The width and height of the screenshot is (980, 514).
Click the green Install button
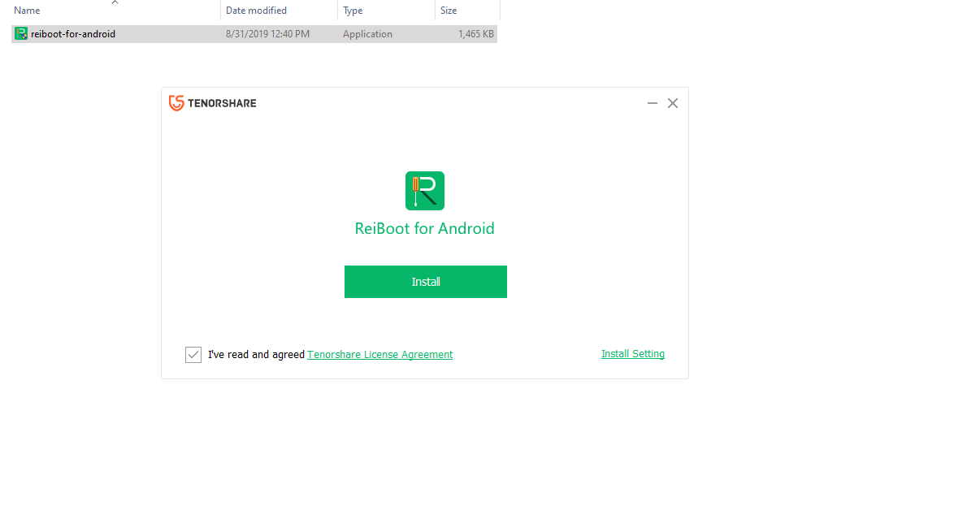point(425,282)
